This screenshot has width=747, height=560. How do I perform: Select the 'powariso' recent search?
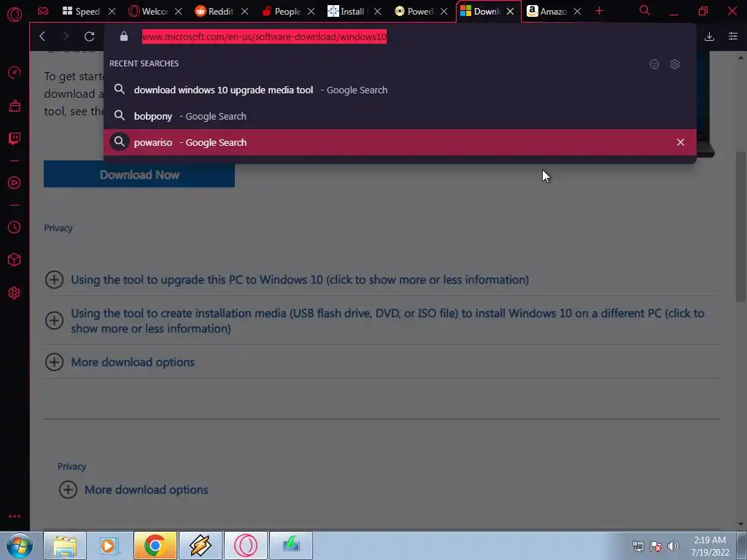pyautogui.click(x=400, y=142)
